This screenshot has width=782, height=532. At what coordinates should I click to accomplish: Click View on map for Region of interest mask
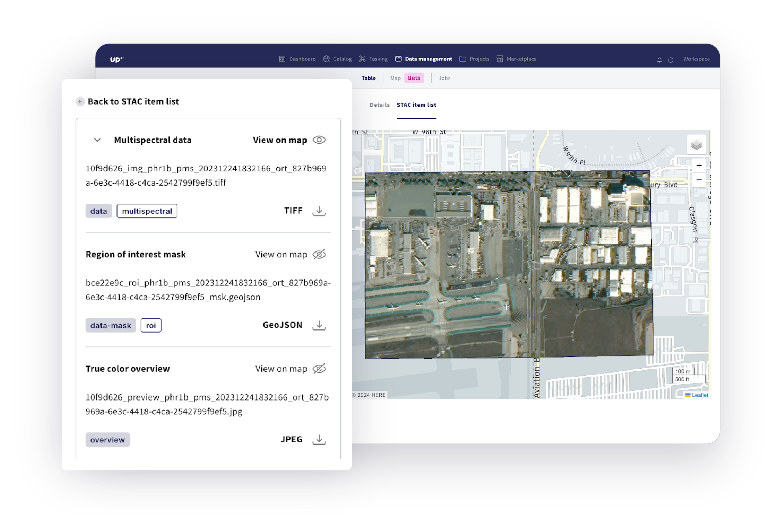click(281, 255)
